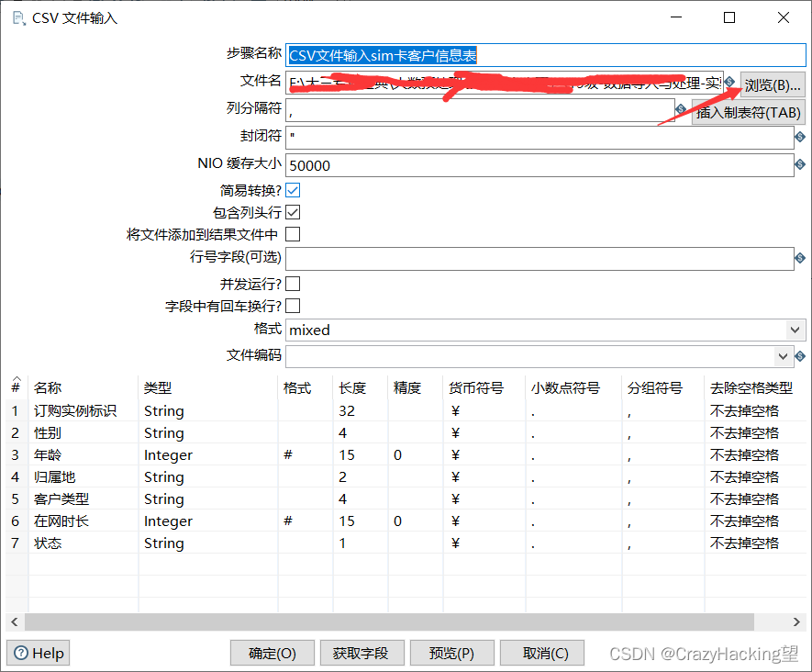Click the horizontal scrollbar left arrow

[15, 622]
